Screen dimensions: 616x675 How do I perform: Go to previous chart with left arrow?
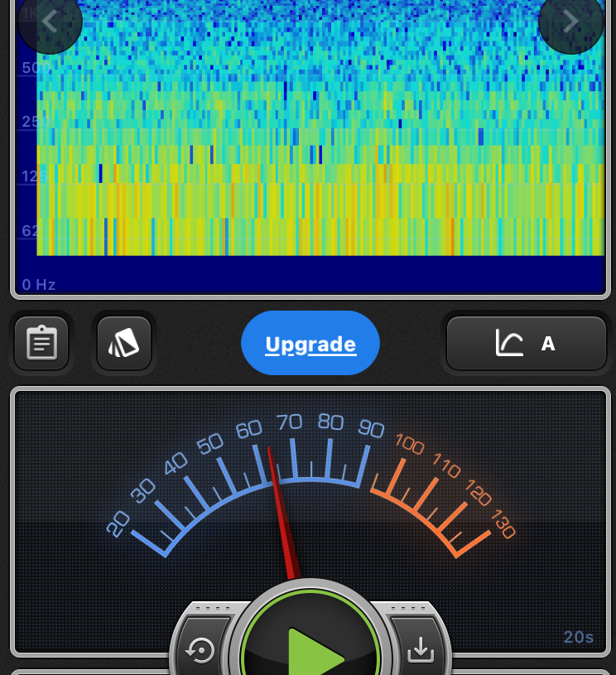click(50, 22)
